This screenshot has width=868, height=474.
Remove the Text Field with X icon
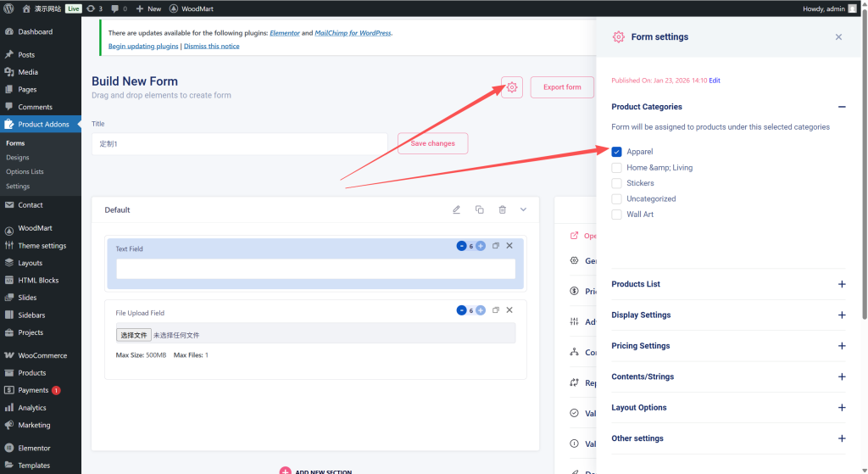(509, 246)
